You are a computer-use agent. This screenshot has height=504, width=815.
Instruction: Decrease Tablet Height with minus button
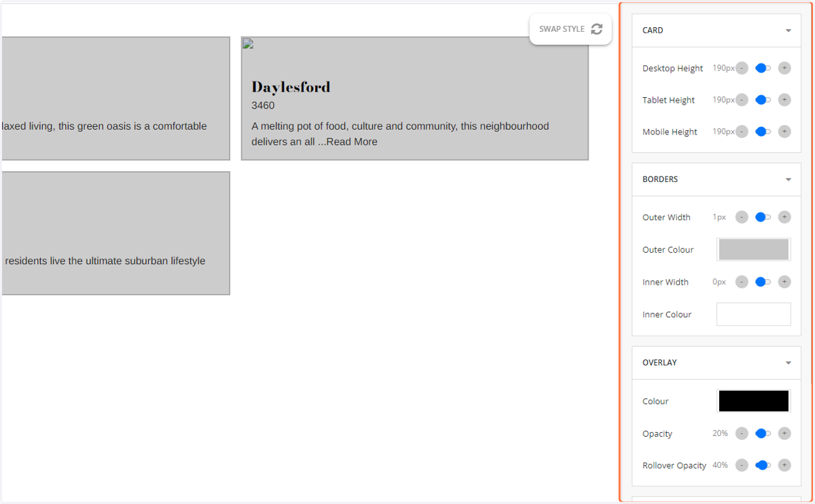point(742,100)
